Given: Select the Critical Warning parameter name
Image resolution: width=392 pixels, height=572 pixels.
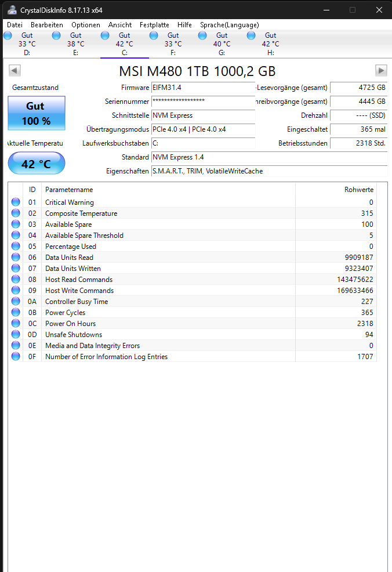Looking at the screenshot, I should [x=69, y=202].
